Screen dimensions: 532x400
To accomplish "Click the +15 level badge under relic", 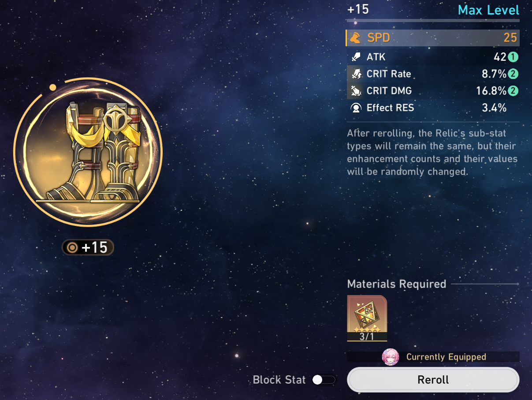I will click(88, 247).
